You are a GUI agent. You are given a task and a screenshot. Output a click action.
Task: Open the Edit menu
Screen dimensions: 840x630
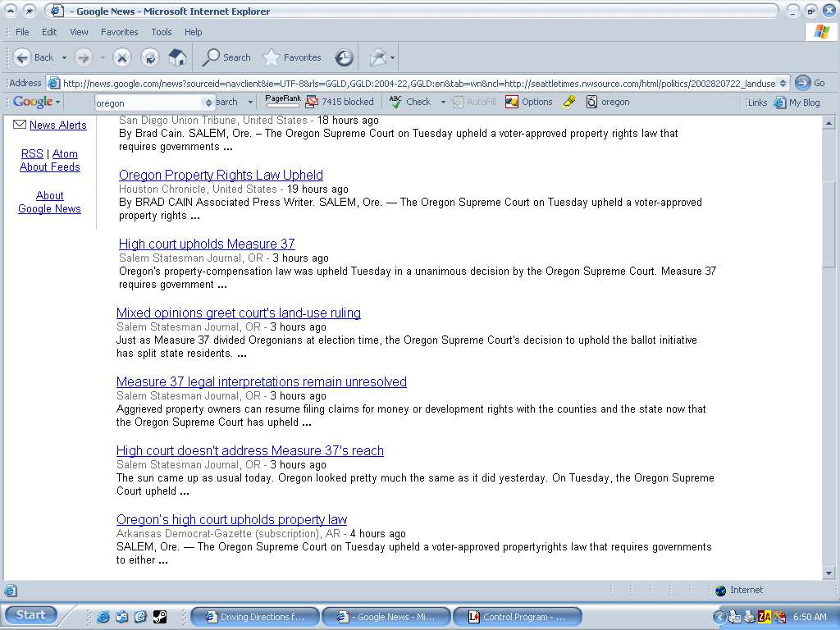point(49,32)
